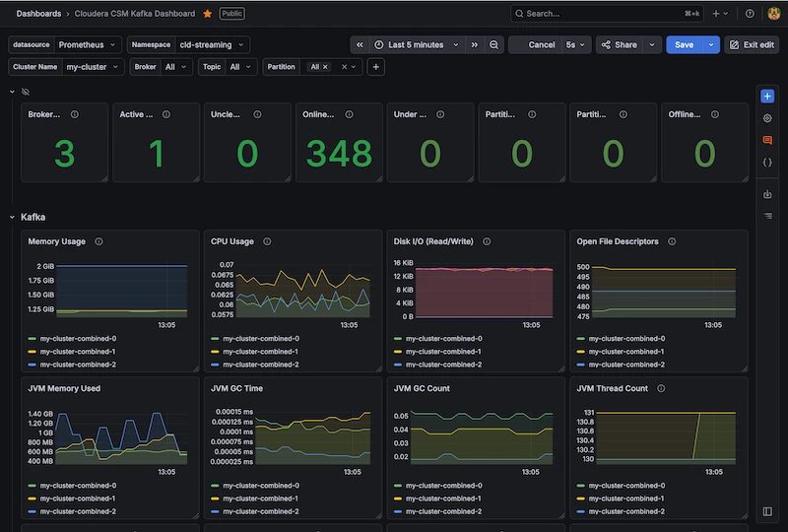The width and height of the screenshot is (788, 532).
Task: Click the JVM Memory Used panel title
Action: point(64,388)
